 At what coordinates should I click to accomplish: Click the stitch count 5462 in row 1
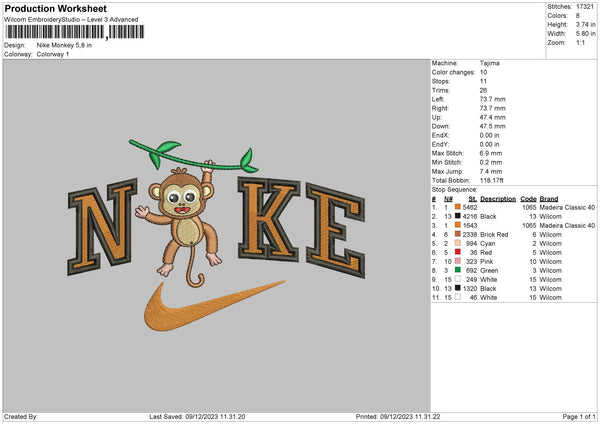pyautogui.click(x=470, y=207)
